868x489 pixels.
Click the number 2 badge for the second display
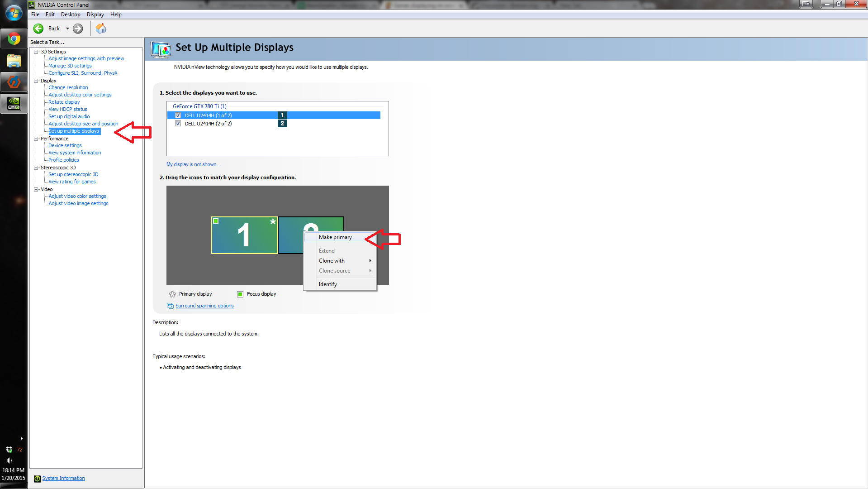(282, 124)
